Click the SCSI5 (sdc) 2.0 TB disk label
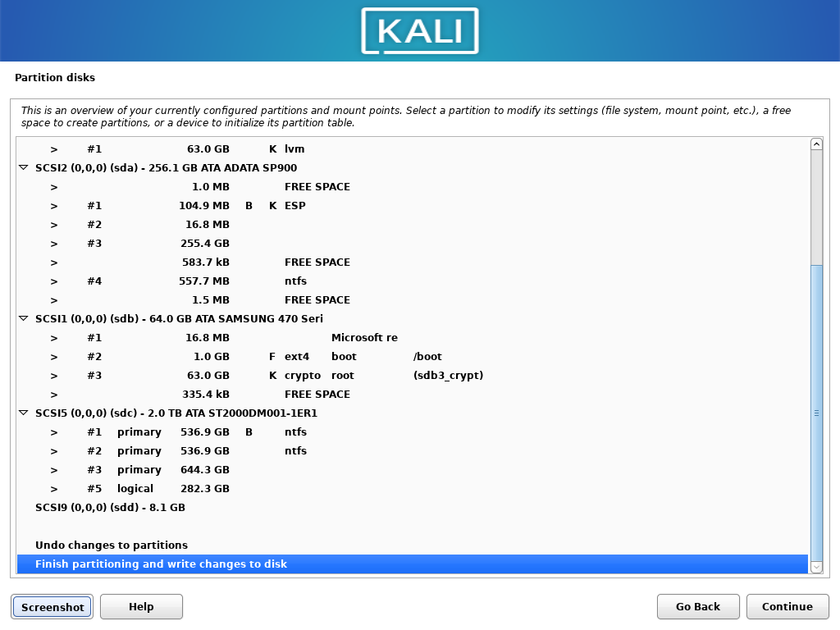 tap(176, 413)
